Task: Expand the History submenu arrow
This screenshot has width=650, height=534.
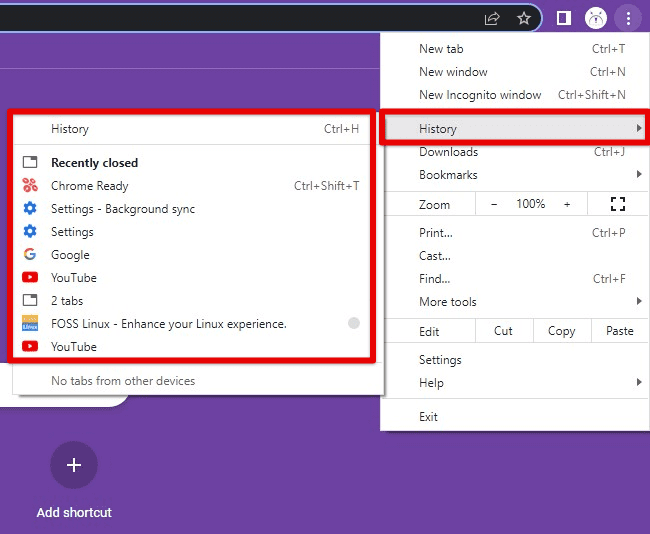Action: point(639,129)
